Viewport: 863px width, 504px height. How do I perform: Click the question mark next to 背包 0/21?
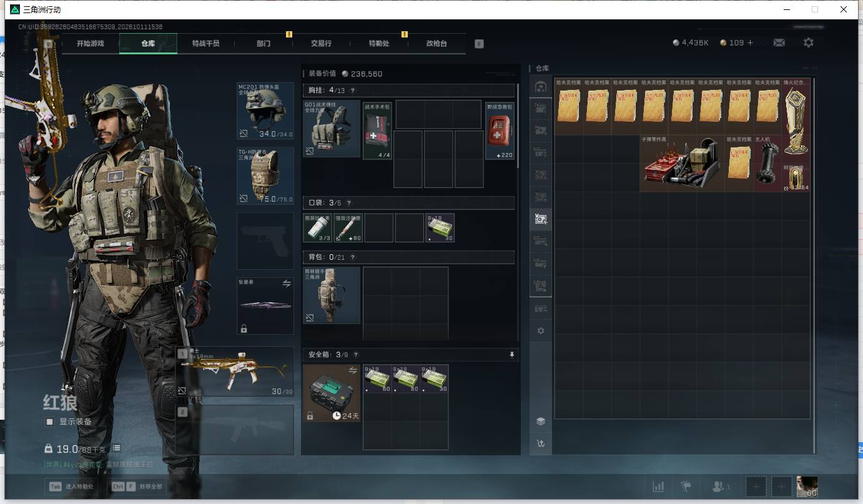[x=352, y=257]
